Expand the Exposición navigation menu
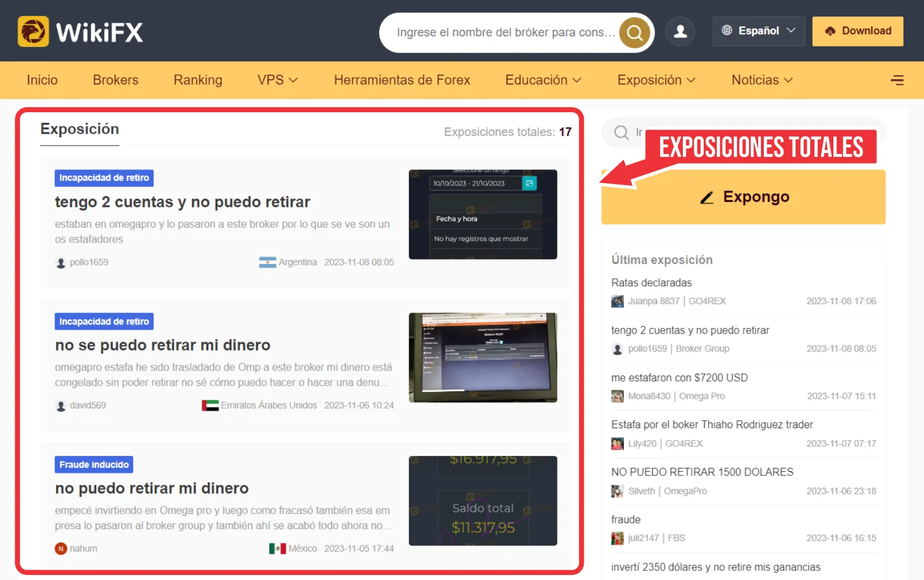Viewport: 924px width, 580px height. 656,80
